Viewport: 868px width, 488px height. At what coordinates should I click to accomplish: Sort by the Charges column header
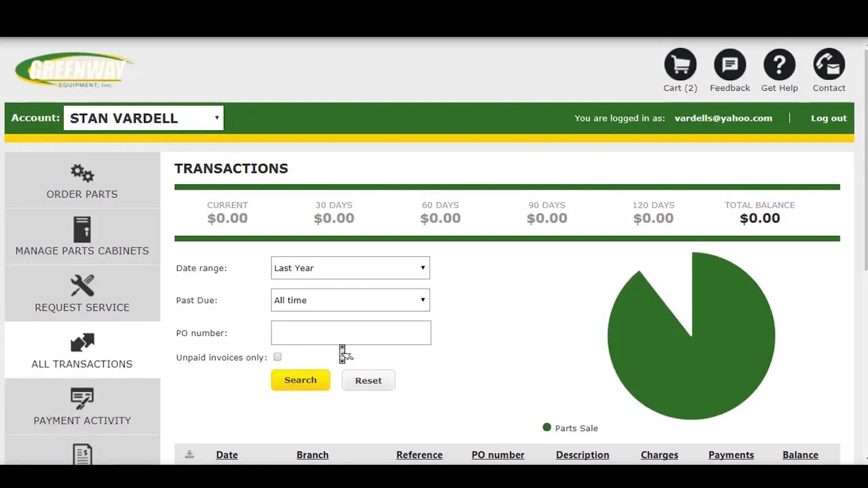[659, 455]
